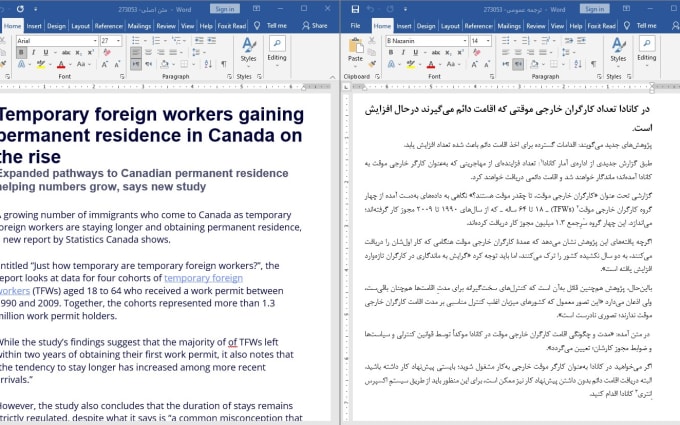Click Save icon in right Word window
680x425 pixels.
(x=355, y=9)
